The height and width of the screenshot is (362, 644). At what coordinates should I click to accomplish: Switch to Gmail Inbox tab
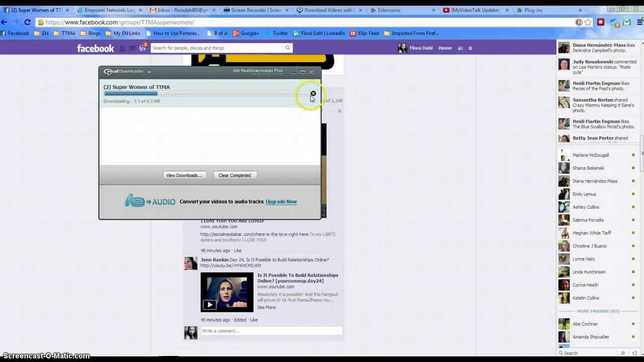[183, 10]
